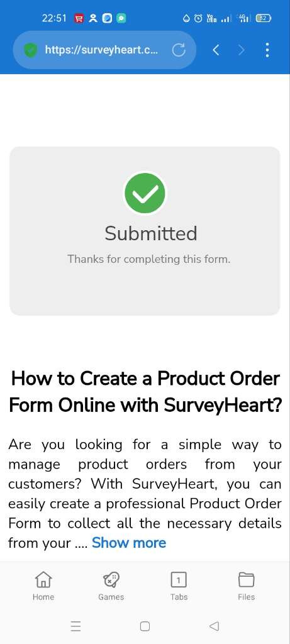Open the three-dot browser menu
This screenshot has height=644, width=290.
(267, 50)
